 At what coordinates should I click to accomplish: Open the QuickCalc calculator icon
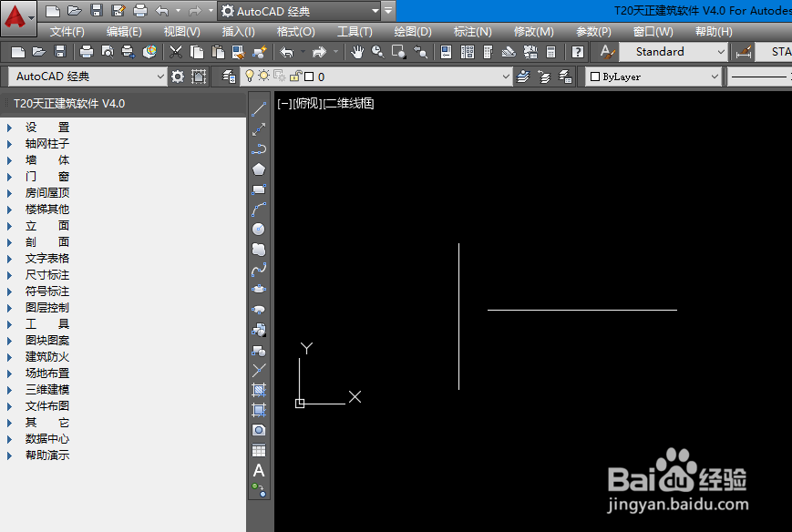[551, 52]
